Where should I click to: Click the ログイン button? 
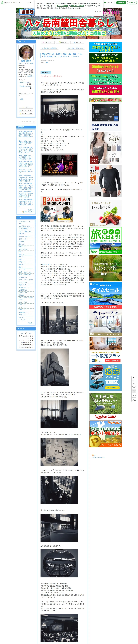(132, 2)
